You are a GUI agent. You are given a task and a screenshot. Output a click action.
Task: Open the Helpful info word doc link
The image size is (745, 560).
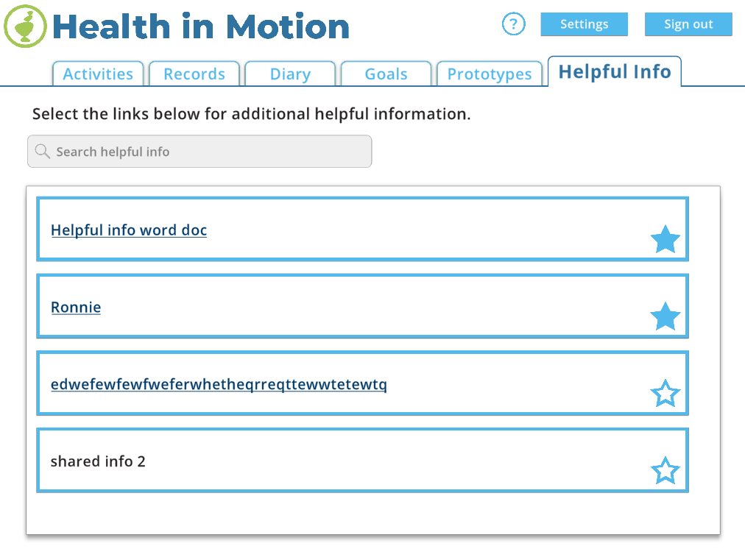[129, 230]
